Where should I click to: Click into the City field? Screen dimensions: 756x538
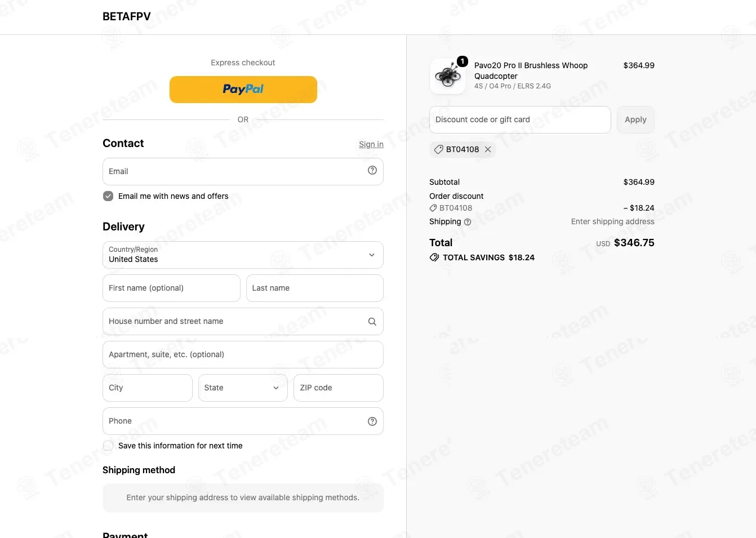click(148, 388)
